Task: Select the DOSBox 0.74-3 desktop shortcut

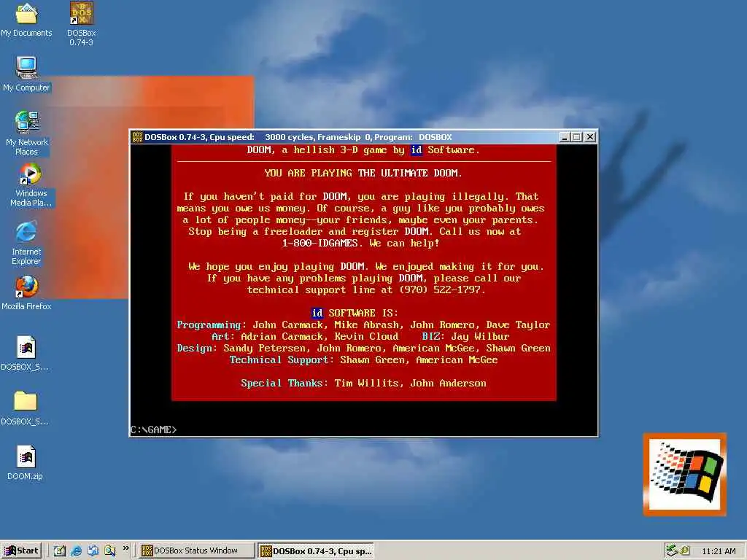Action: pyautogui.click(x=82, y=24)
